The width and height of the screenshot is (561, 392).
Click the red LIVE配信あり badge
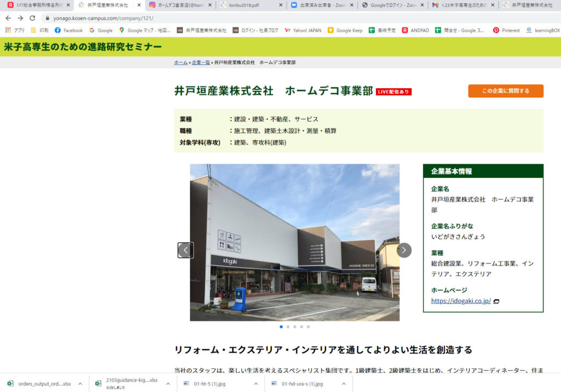pyautogui.click(x=393, y=92)
